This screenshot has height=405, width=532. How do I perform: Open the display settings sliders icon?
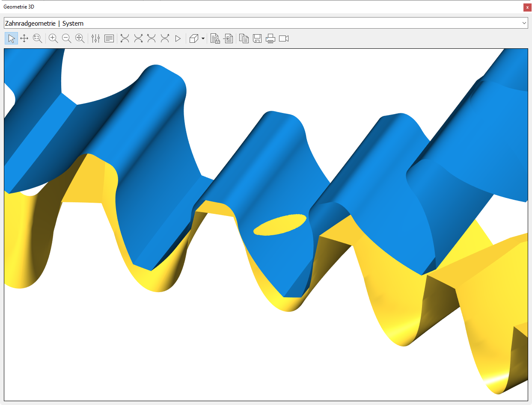tap(96, 38)
